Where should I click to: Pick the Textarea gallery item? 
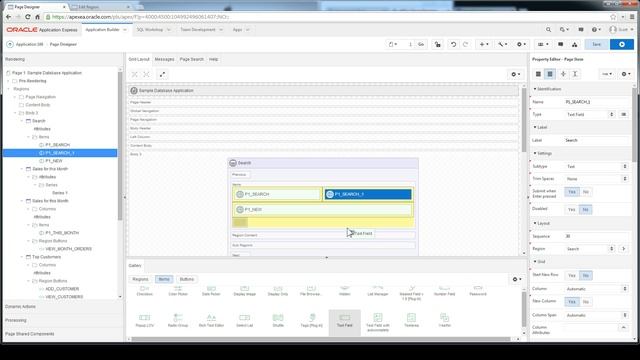tap(411, 320)
